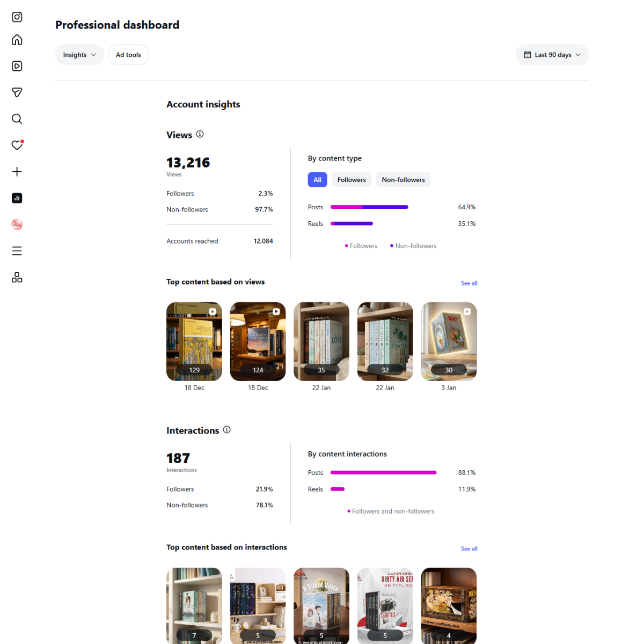Open Reels from the sidebar
This screenshot has width=644, height=644.
tap(17, 66)
